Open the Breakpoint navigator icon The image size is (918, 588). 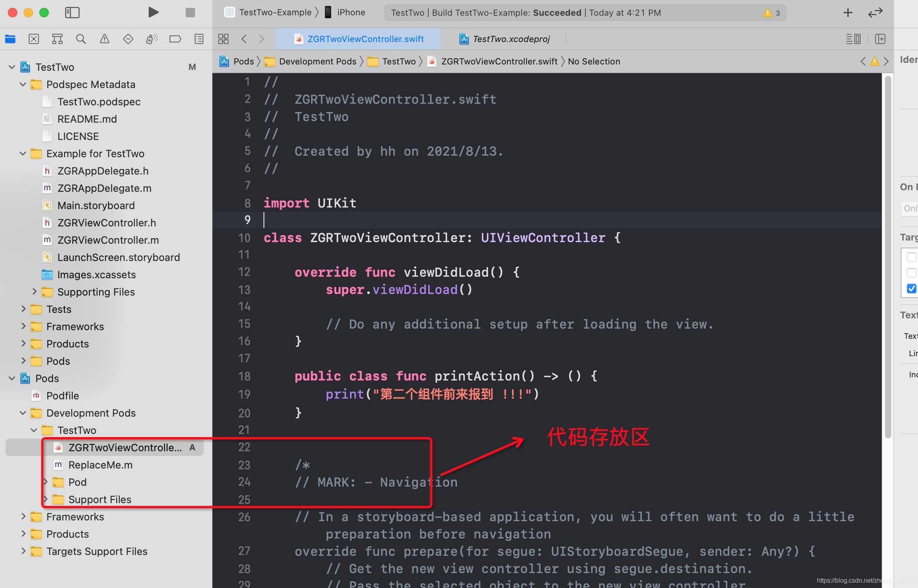click(x=175, y=39)
